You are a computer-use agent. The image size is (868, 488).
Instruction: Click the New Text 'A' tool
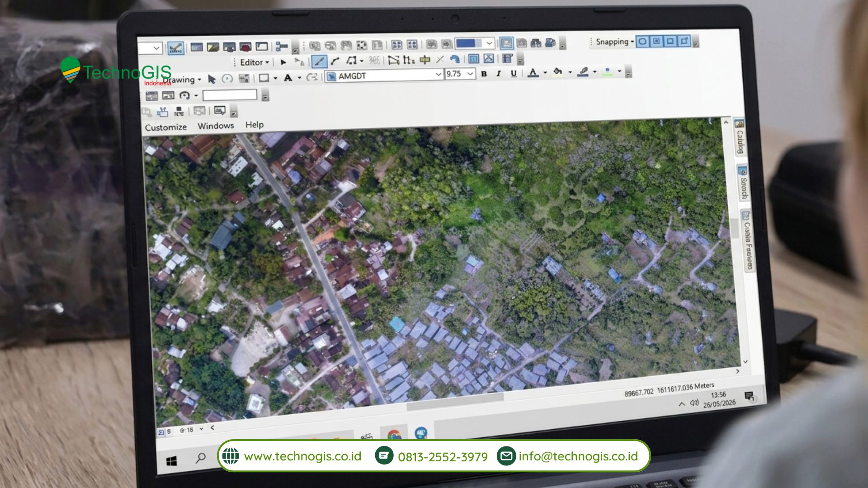coord(288,78)
